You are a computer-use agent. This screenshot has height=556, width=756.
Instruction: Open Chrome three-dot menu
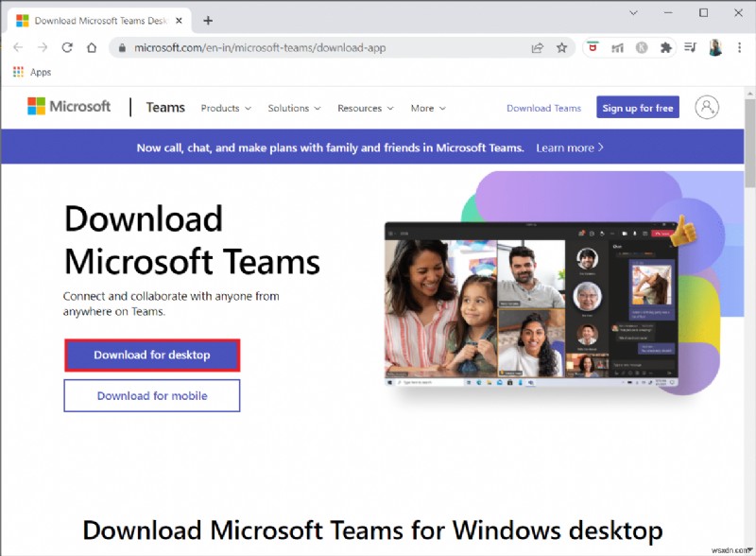point(739,48)
